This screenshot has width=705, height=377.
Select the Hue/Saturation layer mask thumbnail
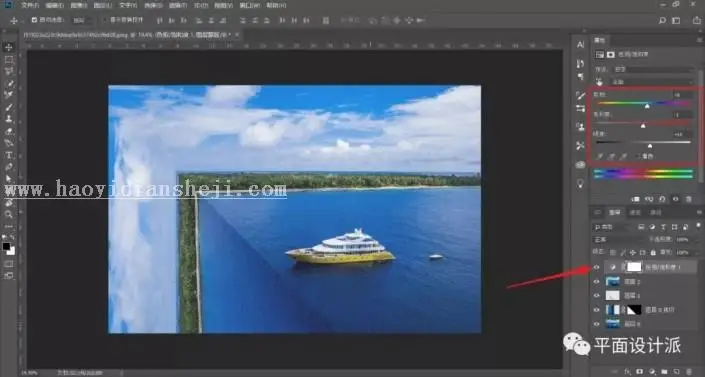tap(634, 267)
